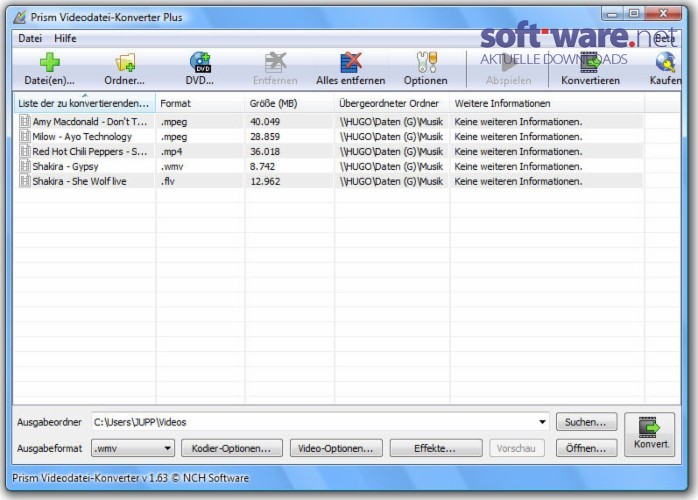Click size value 36.018
The width and height of the screenshot is (698, 500).
click(x=265, y=151)
